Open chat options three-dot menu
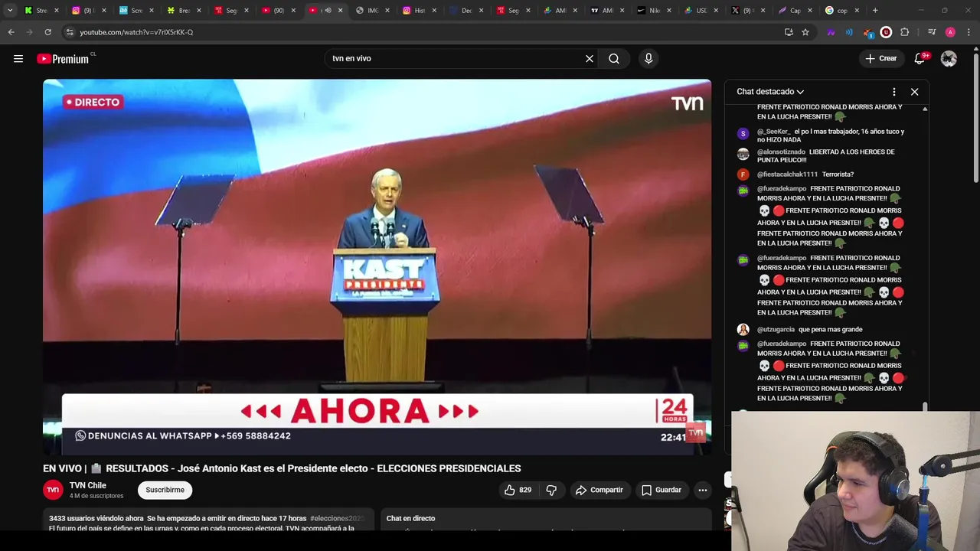This screenshot has height=551, width=980. click(x=893, y=92)
